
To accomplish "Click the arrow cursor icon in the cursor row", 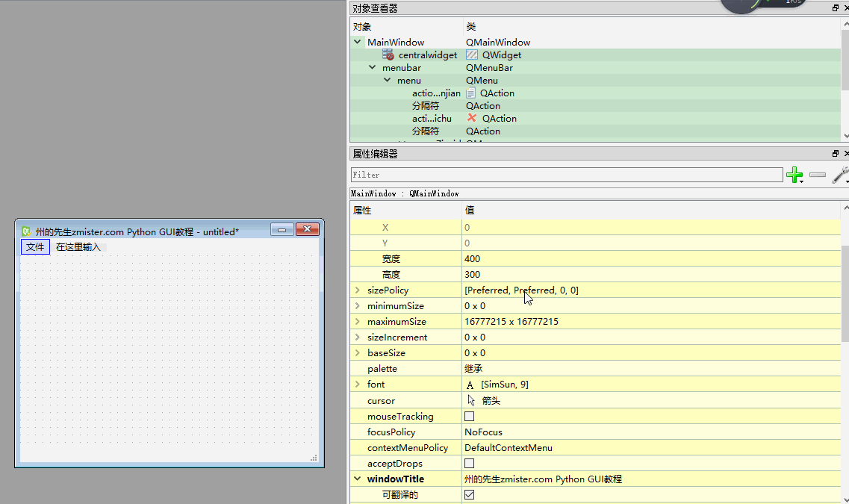I will (x=470, y=400).
